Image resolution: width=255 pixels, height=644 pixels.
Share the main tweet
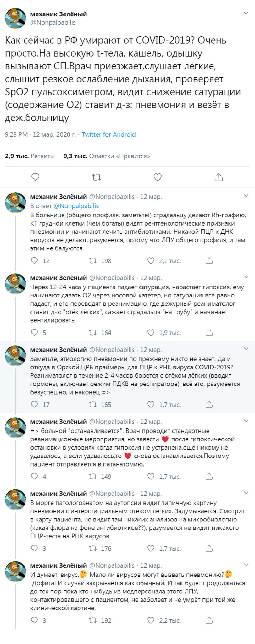pyautogui.click(x=219, y=177)
